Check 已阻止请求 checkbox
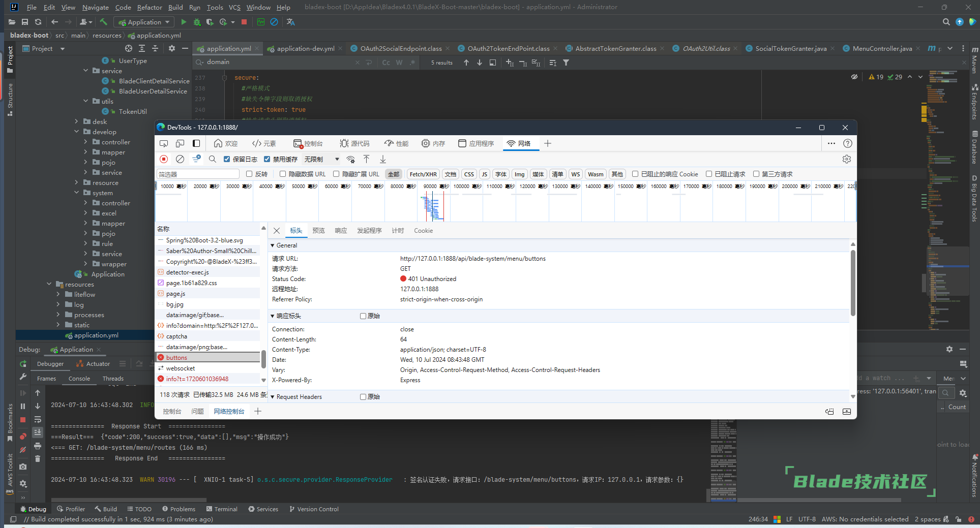 [709, 174]
